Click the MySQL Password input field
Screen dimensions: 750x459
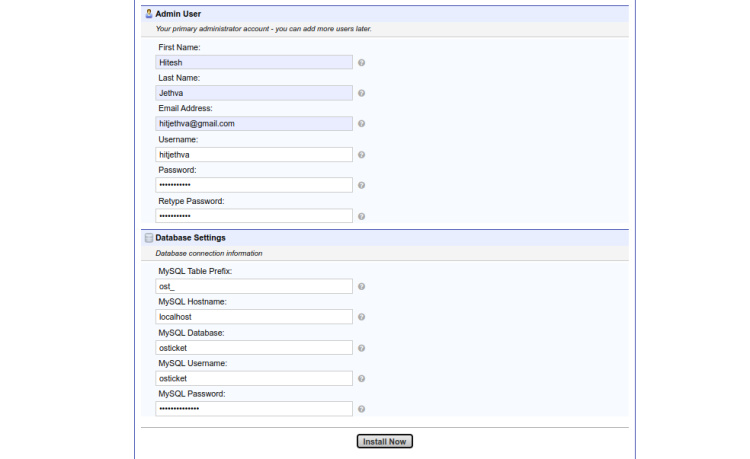point(254,409)
